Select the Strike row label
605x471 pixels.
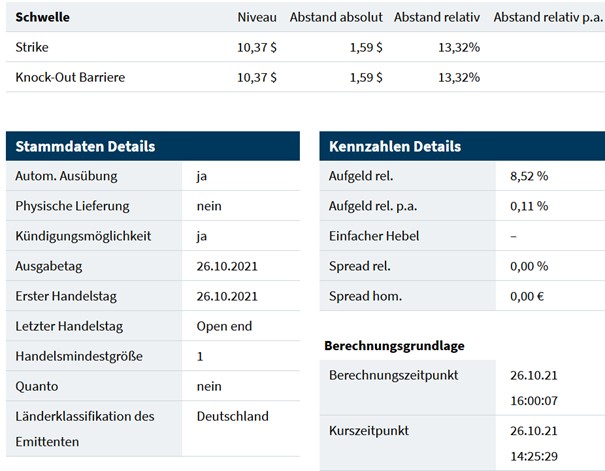(x=33, y=47)
